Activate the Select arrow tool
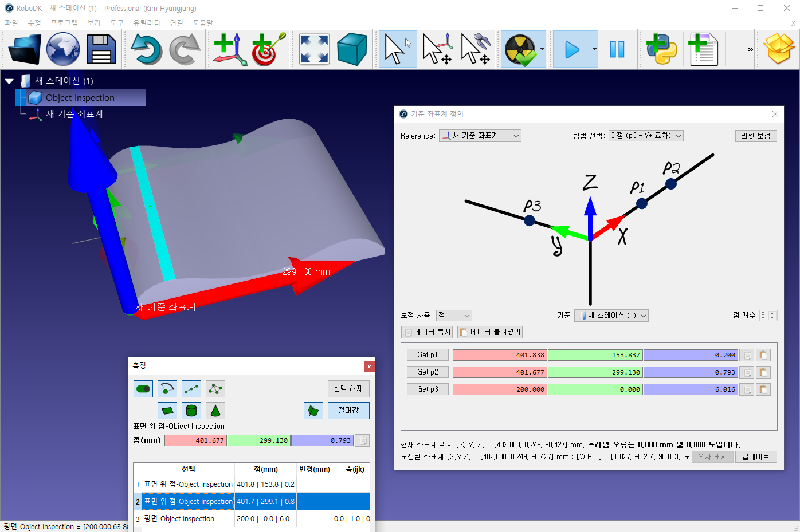The width and height of the screenshot is (800, 532). click(x=398, y=49)
